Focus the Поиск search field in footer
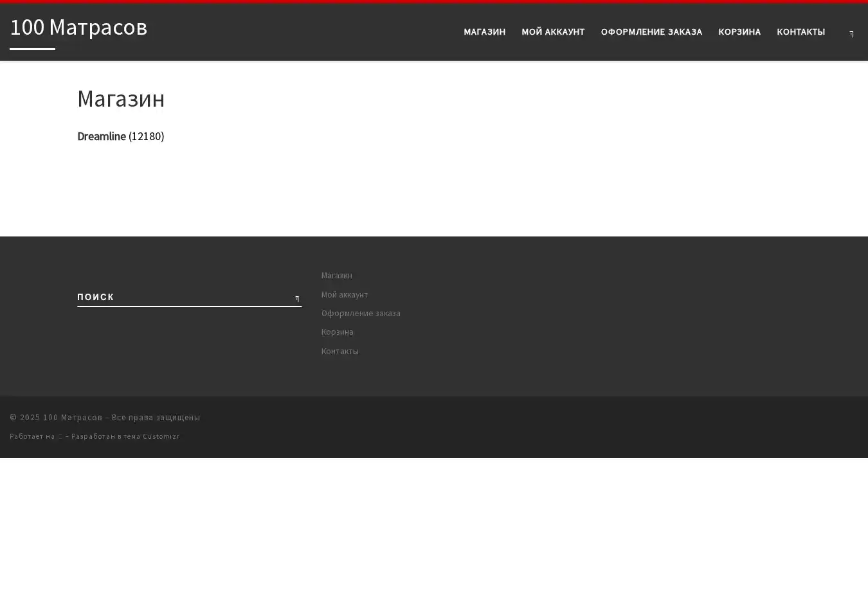The width and height of the screenshot is (868, 604). click(180, 297)
